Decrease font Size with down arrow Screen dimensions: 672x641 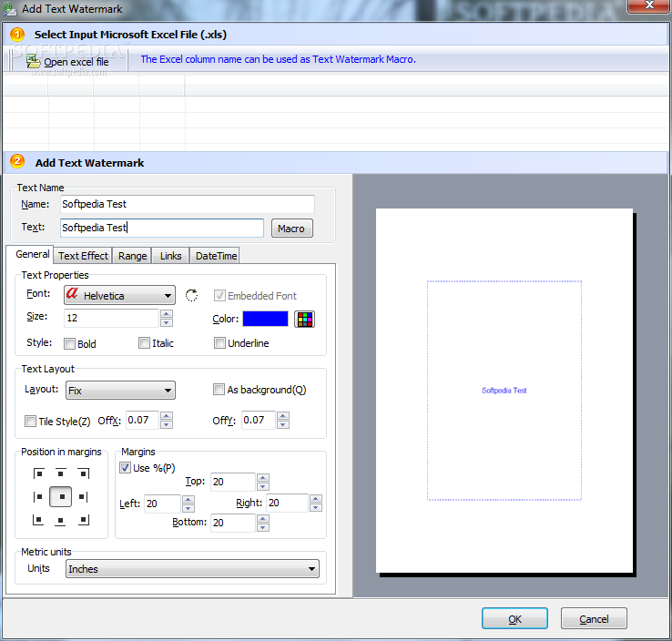(167, 322)
